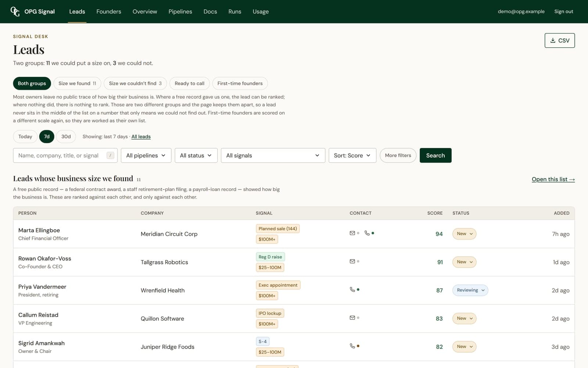Image resolution: width=588 pixels, height=368 pixels.
Task: Open the Overview tab
Action: tap(145, 11)
